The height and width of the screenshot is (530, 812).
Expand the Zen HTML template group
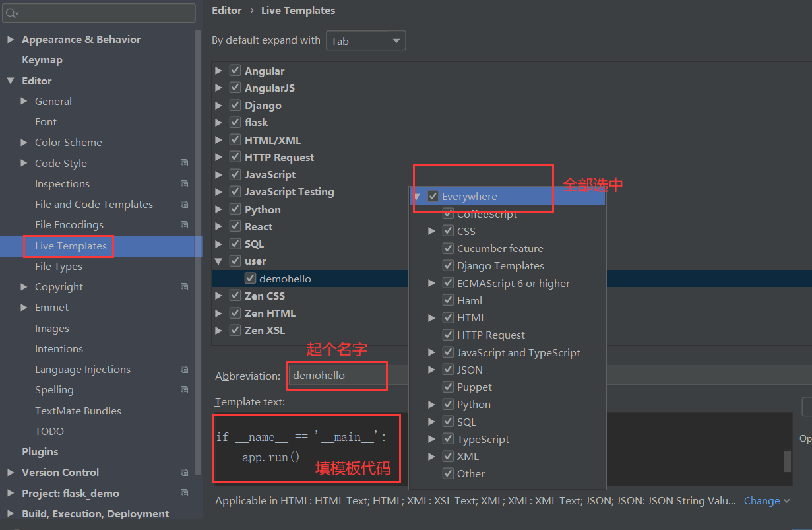coord(219,313)
